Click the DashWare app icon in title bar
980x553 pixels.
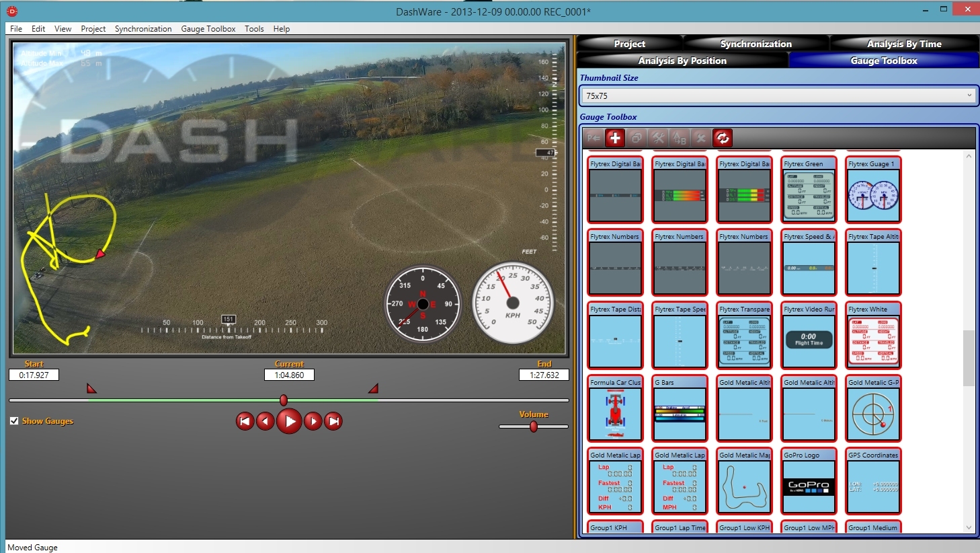[x=11, y=11]
